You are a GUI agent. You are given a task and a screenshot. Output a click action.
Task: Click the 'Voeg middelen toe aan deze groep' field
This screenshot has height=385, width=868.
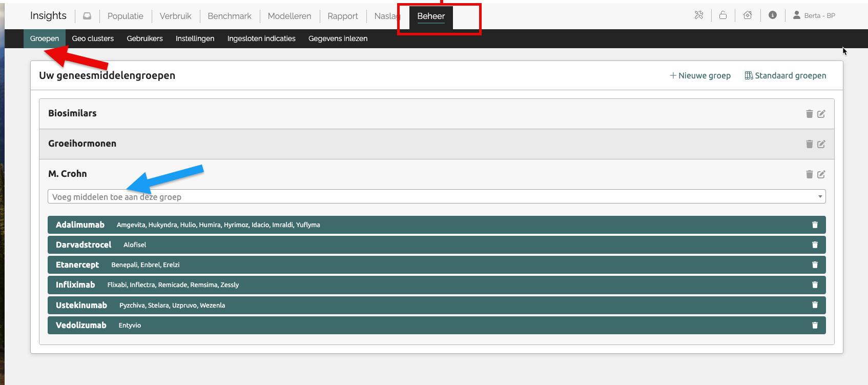437,196
